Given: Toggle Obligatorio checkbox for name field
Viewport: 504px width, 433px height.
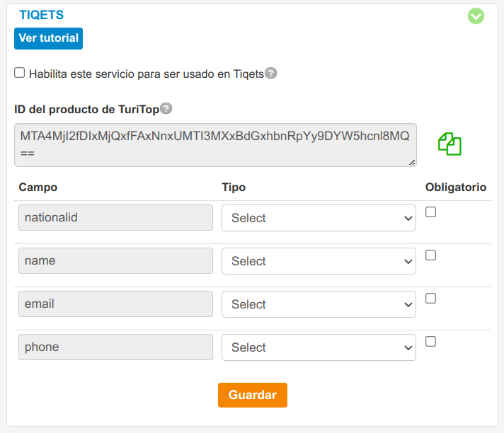Looking at the screenshot, I should pos(430,255).
